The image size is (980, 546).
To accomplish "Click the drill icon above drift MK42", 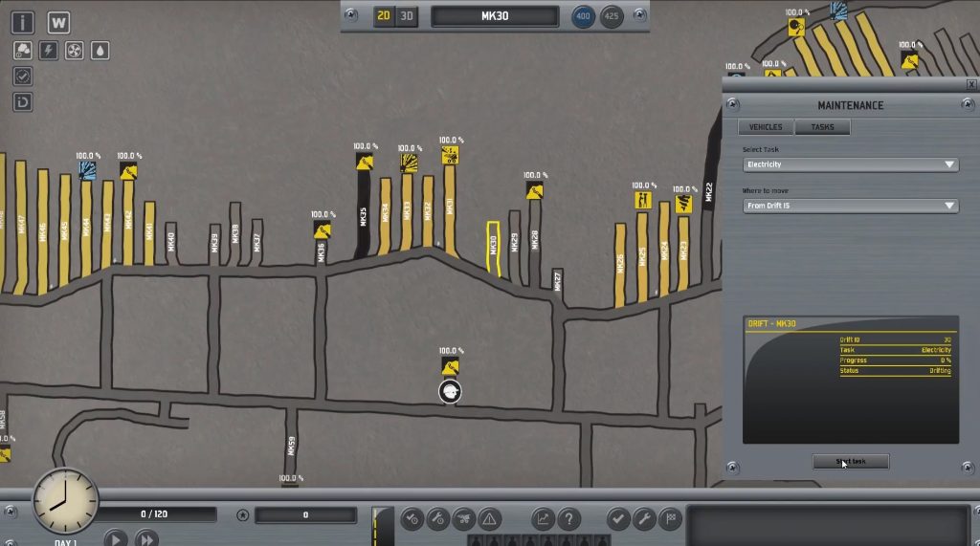I will pyautogui.click(x=128, y=170).
